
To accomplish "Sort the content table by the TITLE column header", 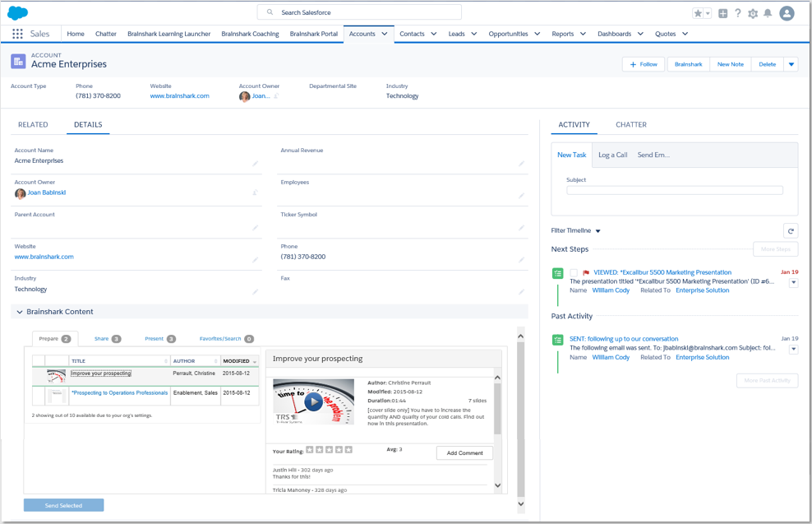I will coord(119,361).
